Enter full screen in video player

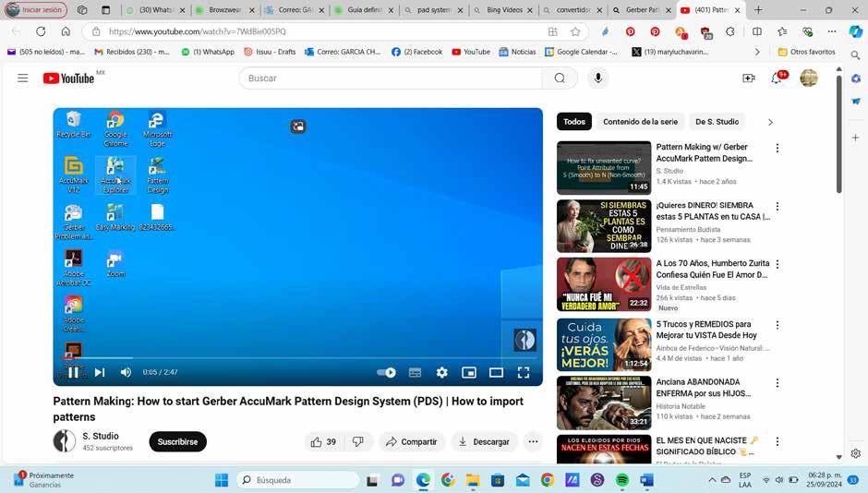click(524, 372)
